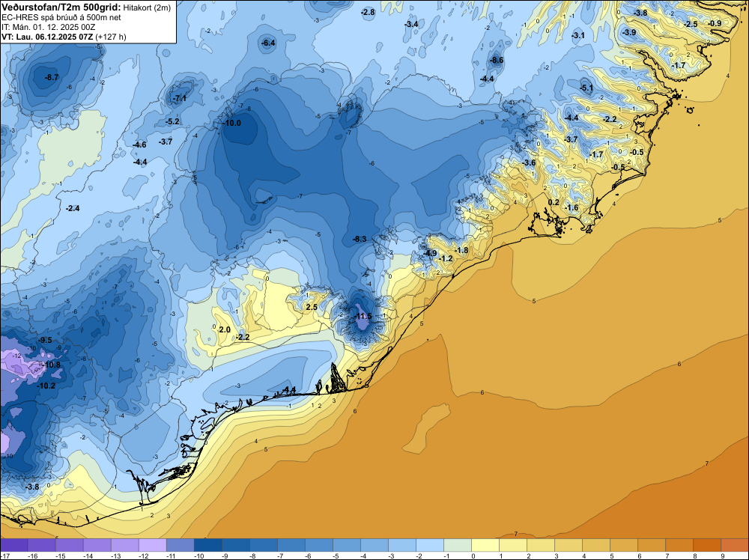The image size is (749, 560).
Task: Click the legend swatch labeled -14
Action: coord(97,545)
